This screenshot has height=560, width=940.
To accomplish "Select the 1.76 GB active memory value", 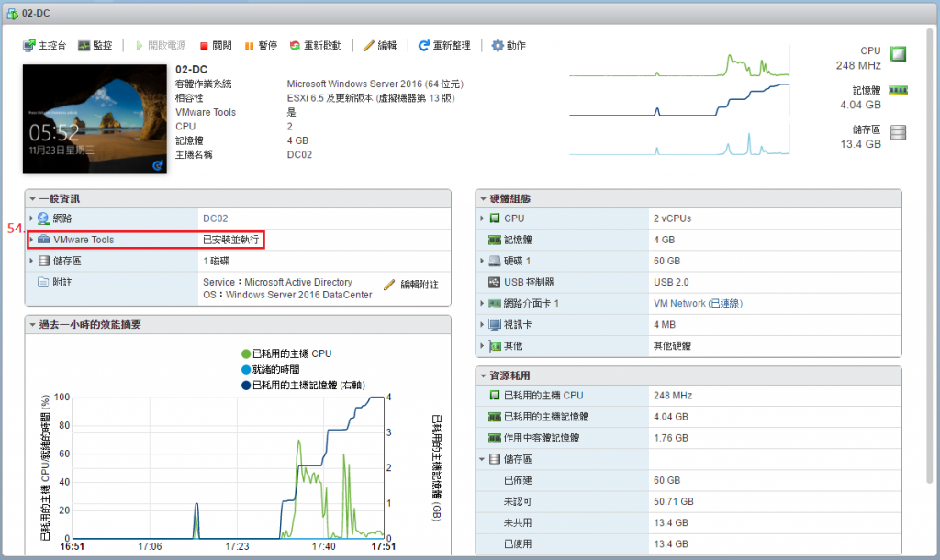I will (x=671, y=438).
